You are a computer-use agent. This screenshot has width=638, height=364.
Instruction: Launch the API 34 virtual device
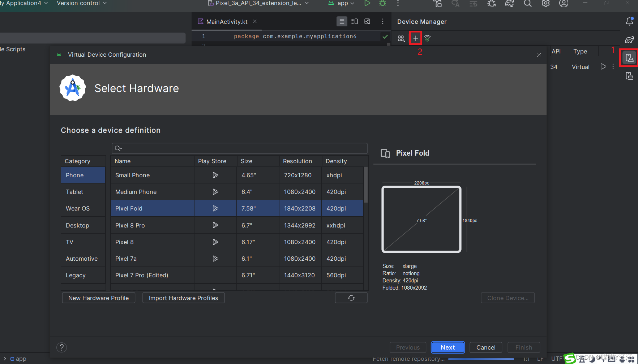pyautogui.click(x=603, y=66)
